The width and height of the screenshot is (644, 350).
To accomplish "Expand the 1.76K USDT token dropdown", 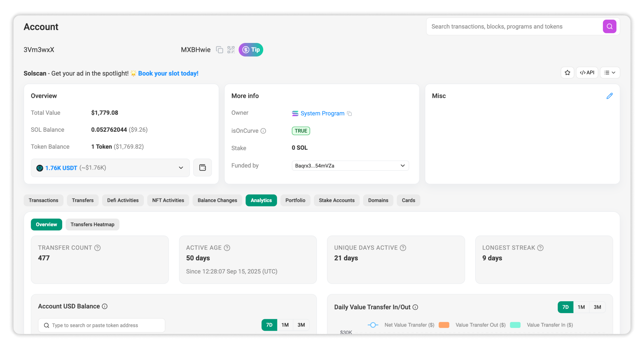I will [x=181, y=168].
